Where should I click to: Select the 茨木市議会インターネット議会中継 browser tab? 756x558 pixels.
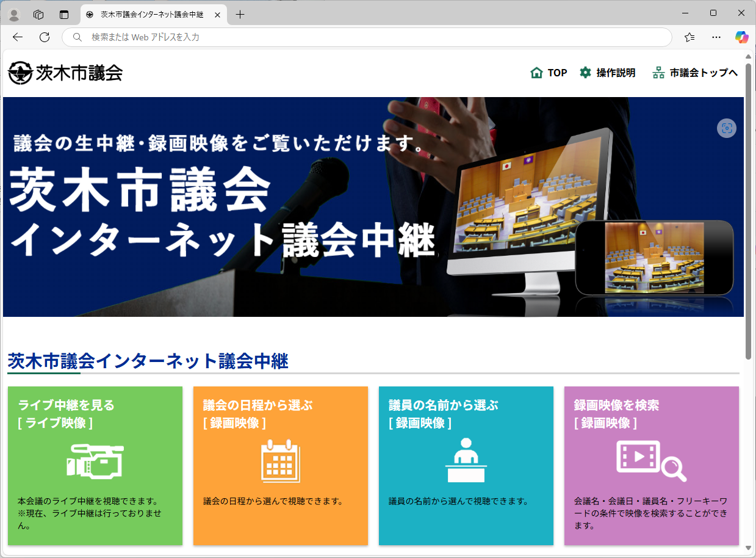[x=153, y=15]
